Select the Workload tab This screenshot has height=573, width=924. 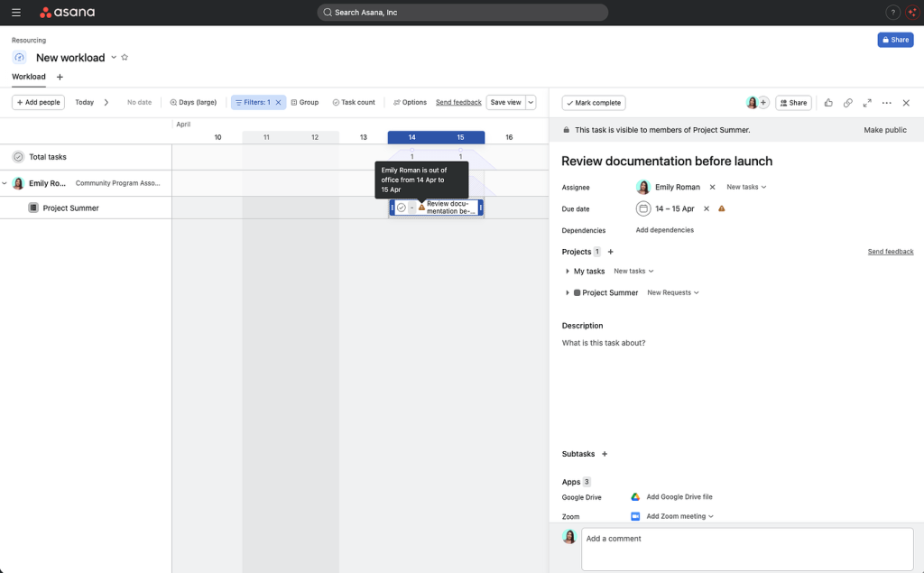tap(28, 77)
